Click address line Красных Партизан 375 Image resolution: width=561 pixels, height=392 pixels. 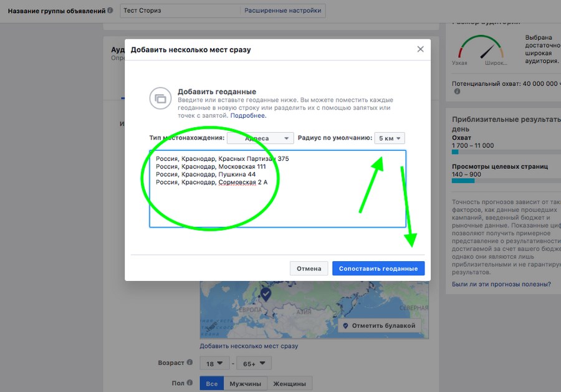coord(222,159)
